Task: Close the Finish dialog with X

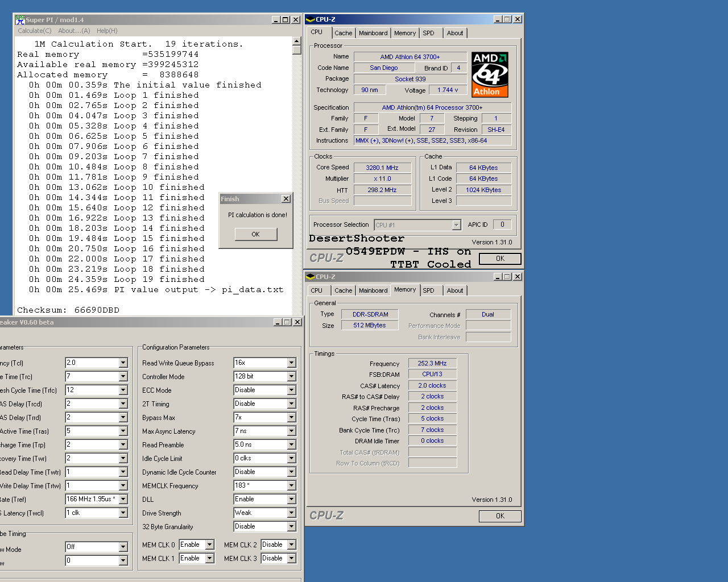Action: coord(286,199)
